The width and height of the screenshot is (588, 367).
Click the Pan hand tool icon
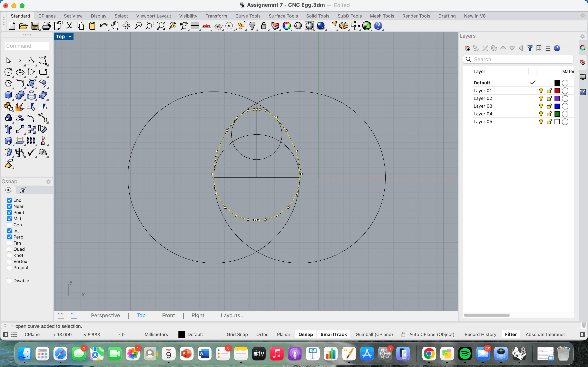(x=115, y=26)
